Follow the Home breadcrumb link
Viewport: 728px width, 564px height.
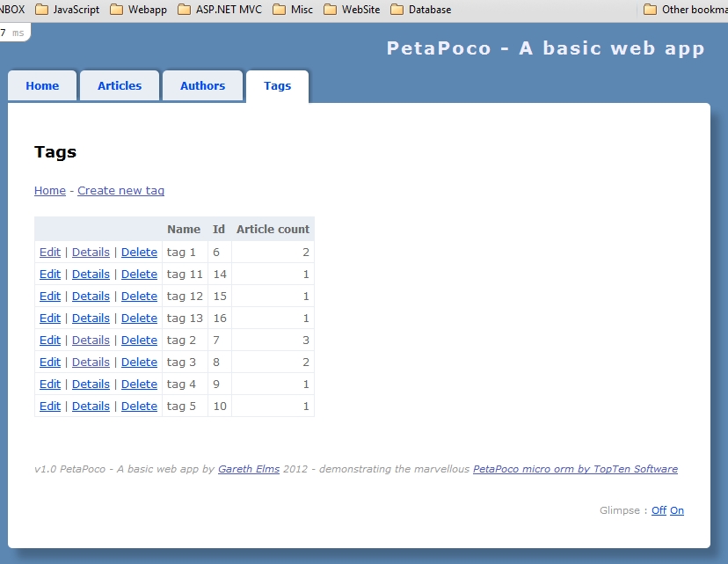pos(50,190)
